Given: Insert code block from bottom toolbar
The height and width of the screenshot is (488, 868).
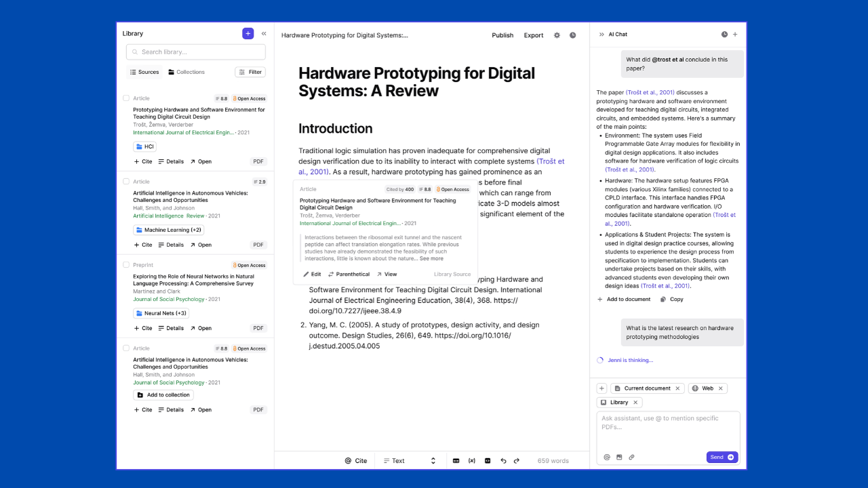Looking at the screenshot, I should tap(488, 461).
